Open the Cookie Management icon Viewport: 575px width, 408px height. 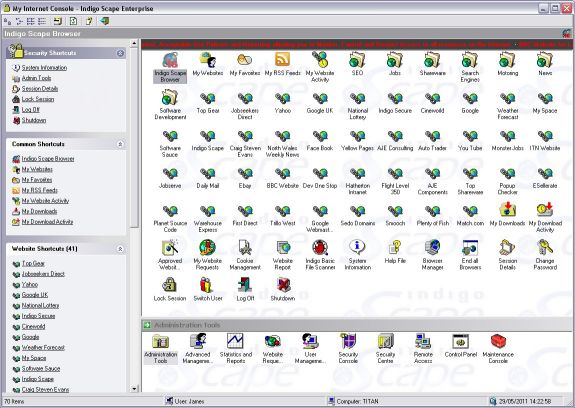[x=245, y=255]
